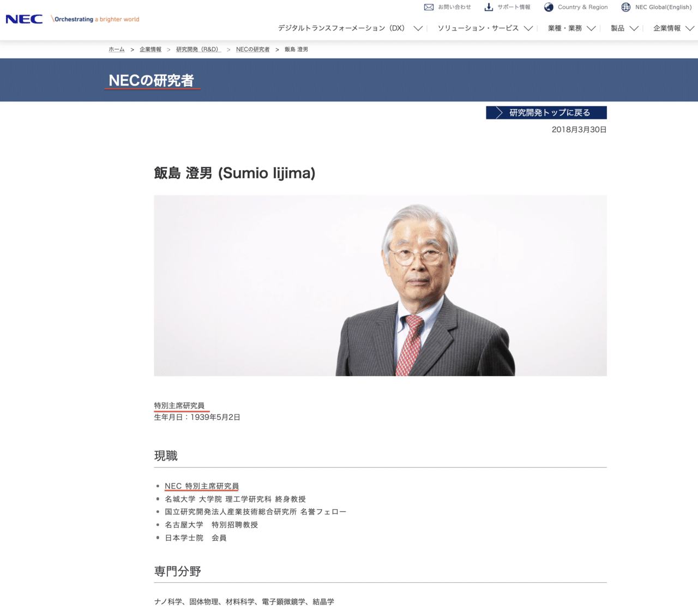Click the globe icon beside NEC Global(English)
Screen dimensions: 698x616
click(626, 7)
